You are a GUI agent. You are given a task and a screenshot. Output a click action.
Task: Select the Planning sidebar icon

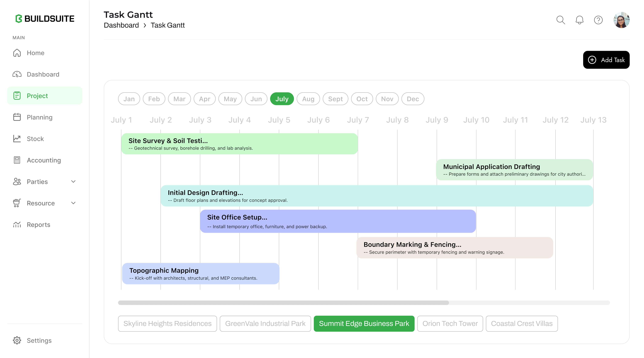click(17, 117)
